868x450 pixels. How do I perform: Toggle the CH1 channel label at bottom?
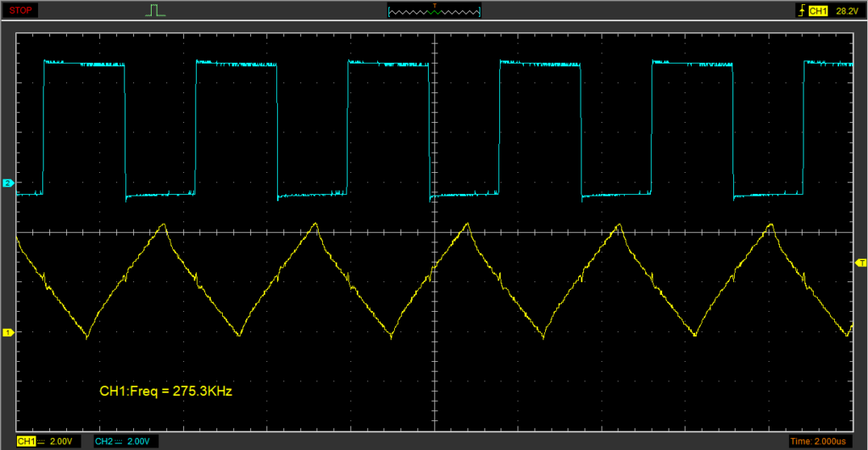25,442
